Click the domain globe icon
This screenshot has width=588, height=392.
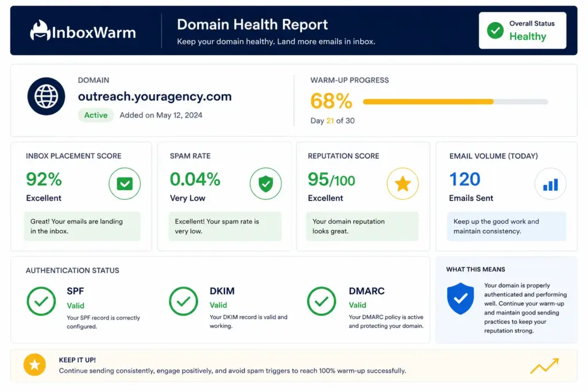coord(46,96)
